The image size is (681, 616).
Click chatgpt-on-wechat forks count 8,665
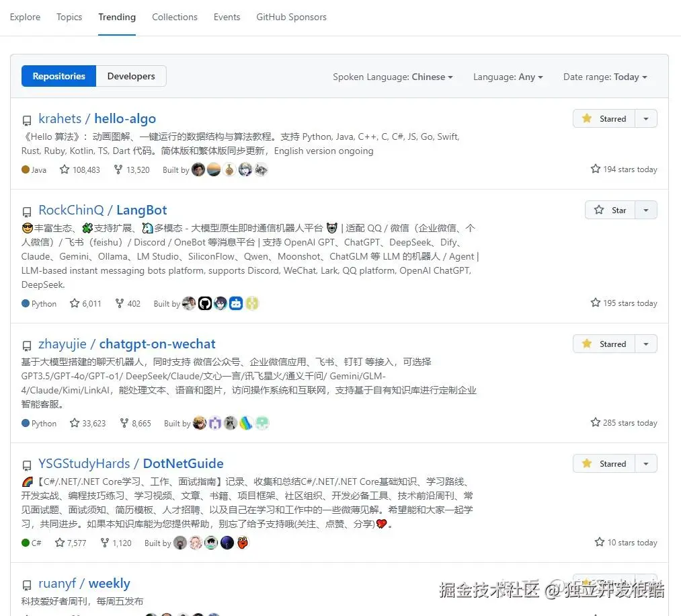136,423
